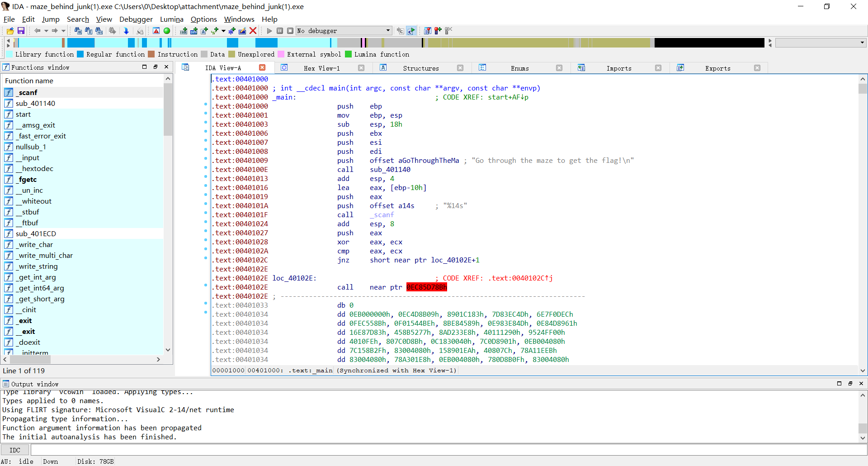Viewport: 868px width, 466px height.
Task: Click the Function name column header
Action: point(83,81)
